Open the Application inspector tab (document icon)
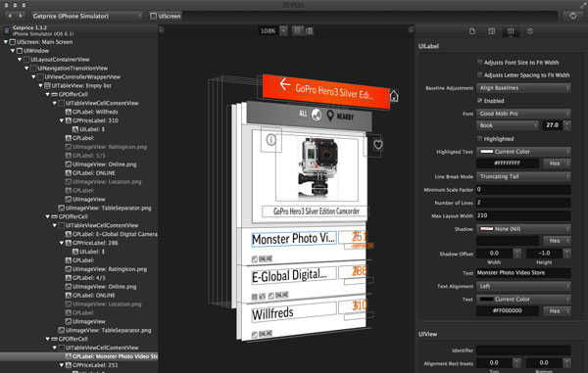This screenshot has width=588, height=373. (472, 31)
